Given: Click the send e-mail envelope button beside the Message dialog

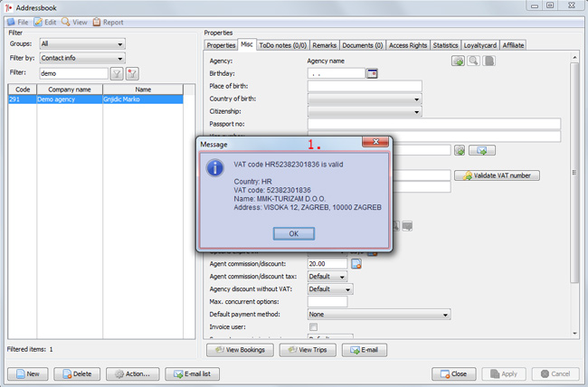Looking at the screenshot, I should (x=482, y=150).
